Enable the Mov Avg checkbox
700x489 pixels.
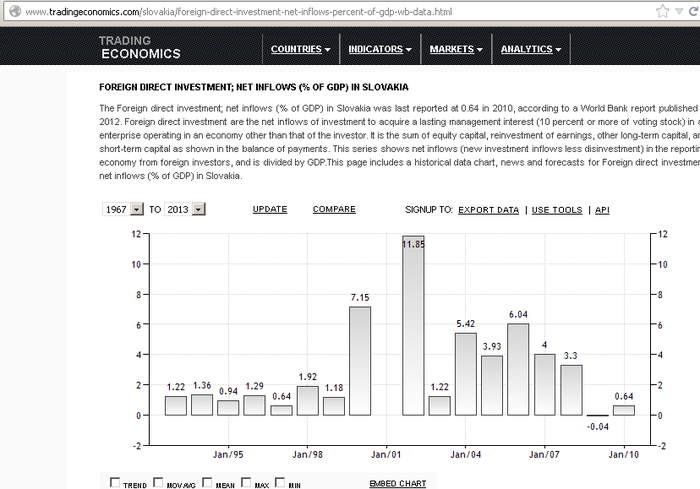158,483
